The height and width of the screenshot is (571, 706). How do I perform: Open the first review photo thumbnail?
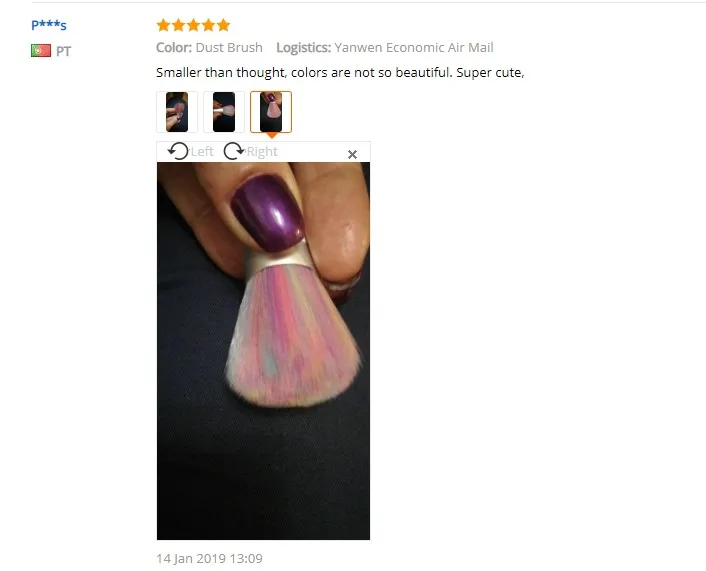tap(177, 112)
